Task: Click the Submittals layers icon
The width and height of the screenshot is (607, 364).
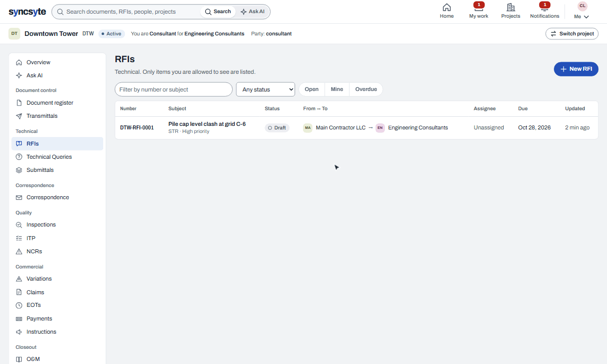Action: [x=19, y=170]
